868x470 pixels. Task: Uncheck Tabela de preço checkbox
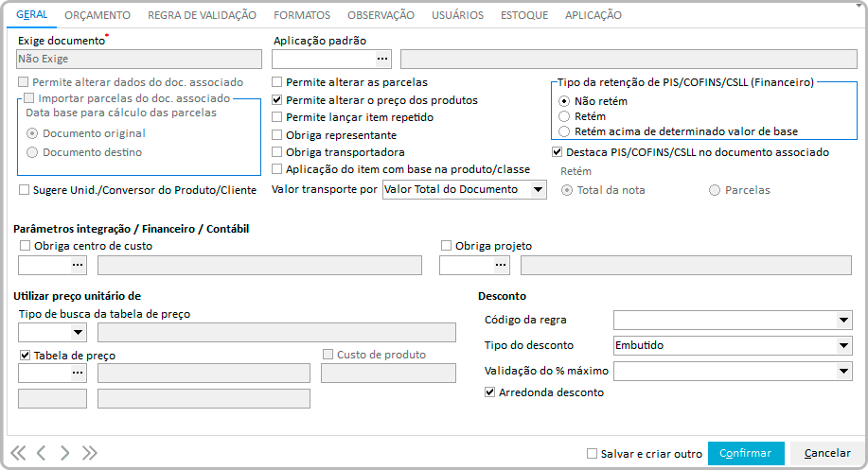[25, 355]
